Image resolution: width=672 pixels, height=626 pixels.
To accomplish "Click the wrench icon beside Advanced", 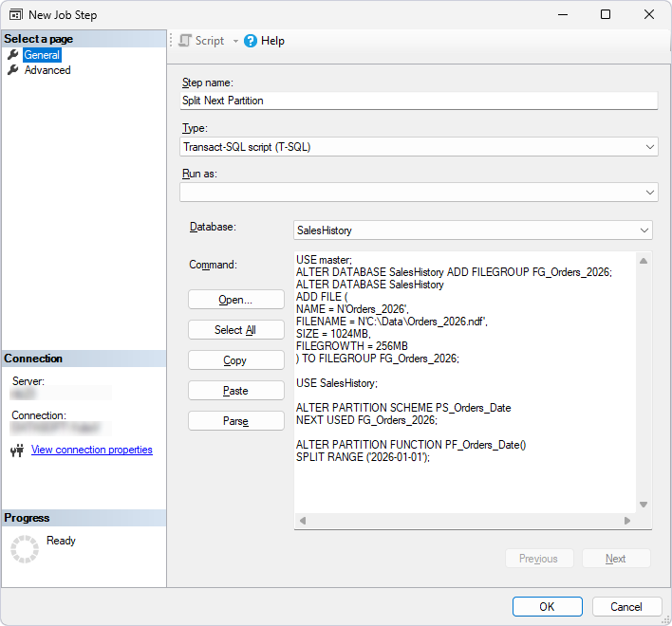I will pos(13,70).
